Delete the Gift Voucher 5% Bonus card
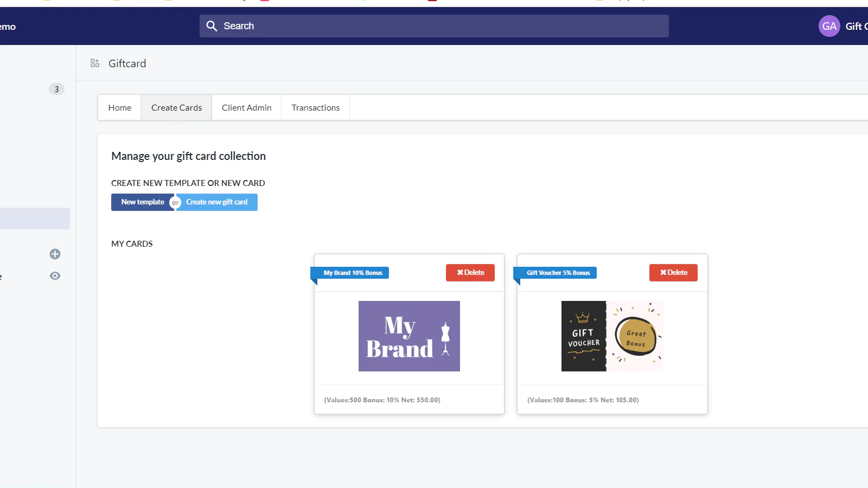This screenshot has width=868, height=488. point(673,273)
